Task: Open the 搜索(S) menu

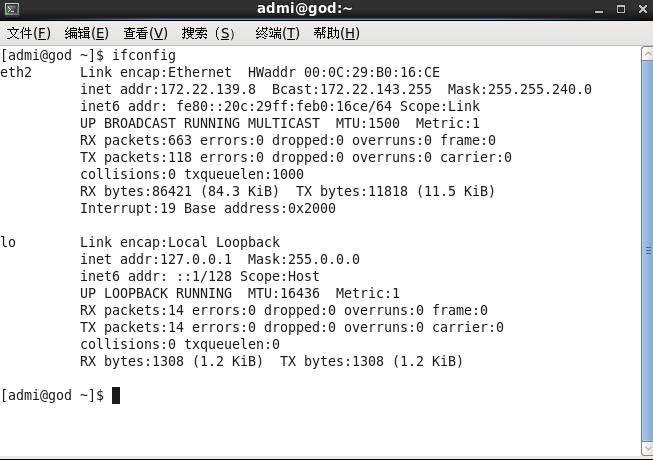Action: click(208, 33)
